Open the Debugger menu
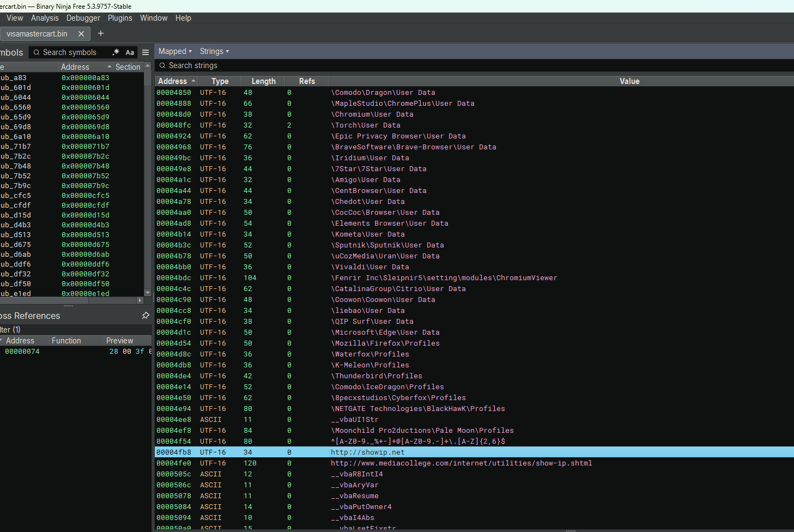The width and height of the screenshot is (794, 532). pos(83,18)
